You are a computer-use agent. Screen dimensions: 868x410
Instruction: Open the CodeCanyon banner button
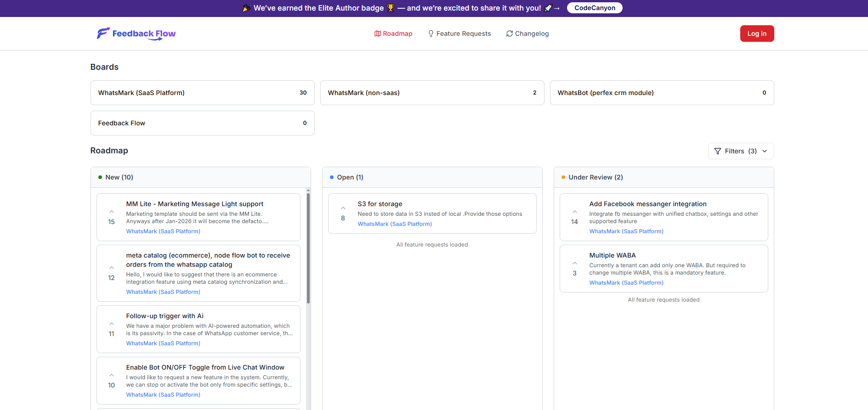pos(595,8)
